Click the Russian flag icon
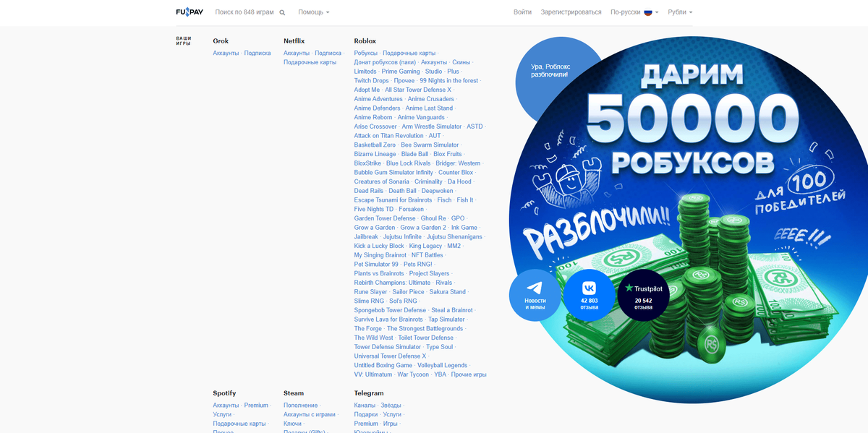This screenshot has width=868, height=433. (648, 12)
